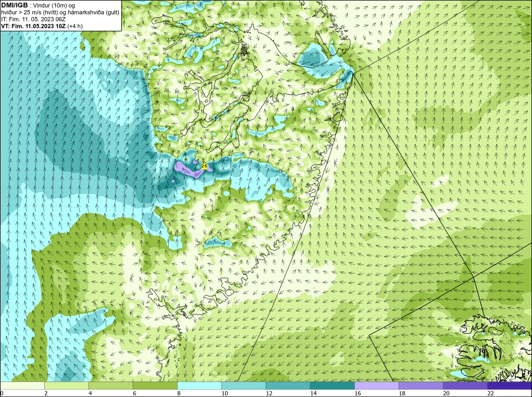Screen dimensions: 532x397
Task: Click the legend value 4
Action: coord(90,393)
